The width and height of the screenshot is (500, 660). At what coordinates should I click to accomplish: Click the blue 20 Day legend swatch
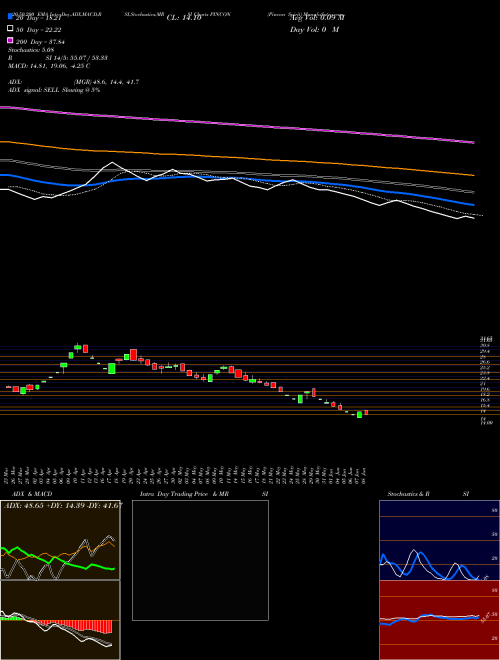click(x=10, y=16)
